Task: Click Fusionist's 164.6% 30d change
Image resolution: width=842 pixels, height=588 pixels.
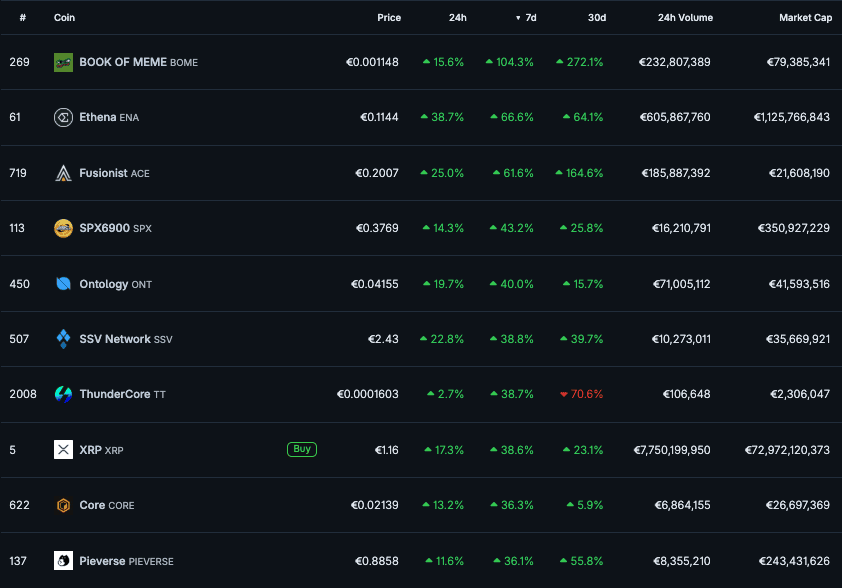Action: [579, 173]
